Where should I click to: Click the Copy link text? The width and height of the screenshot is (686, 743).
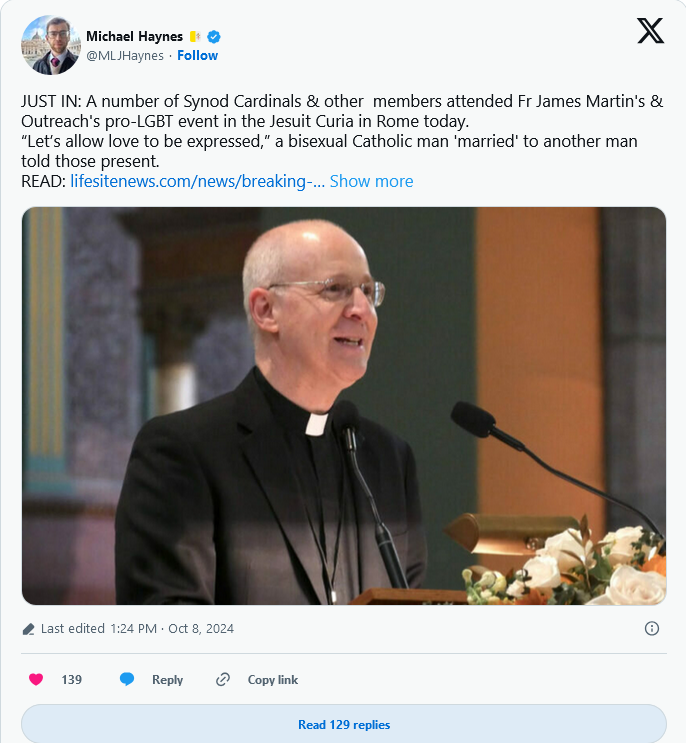273,680
